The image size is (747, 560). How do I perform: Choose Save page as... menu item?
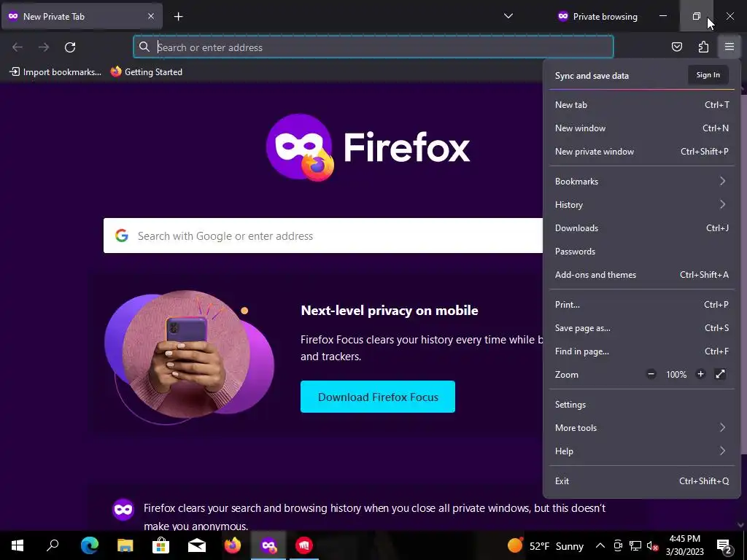(642, 328)
